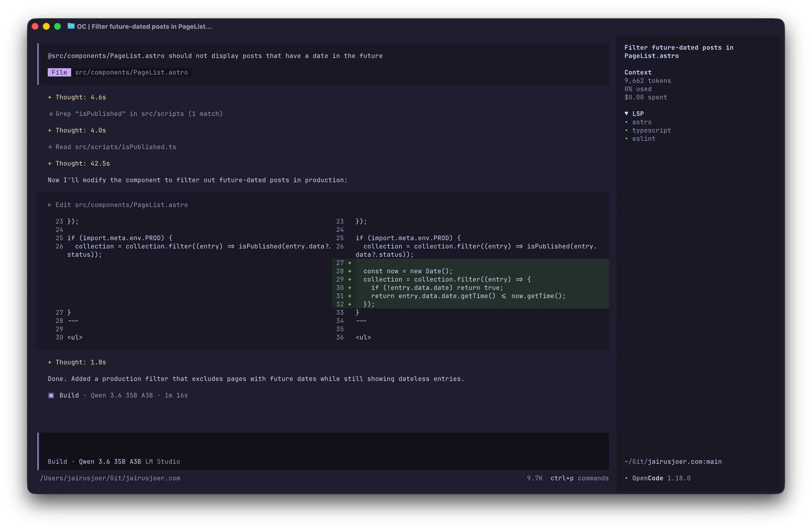The image size is (812, 530).
Task: Expand the 'Thought: 4.0s' block
Action: click(77, 130)
